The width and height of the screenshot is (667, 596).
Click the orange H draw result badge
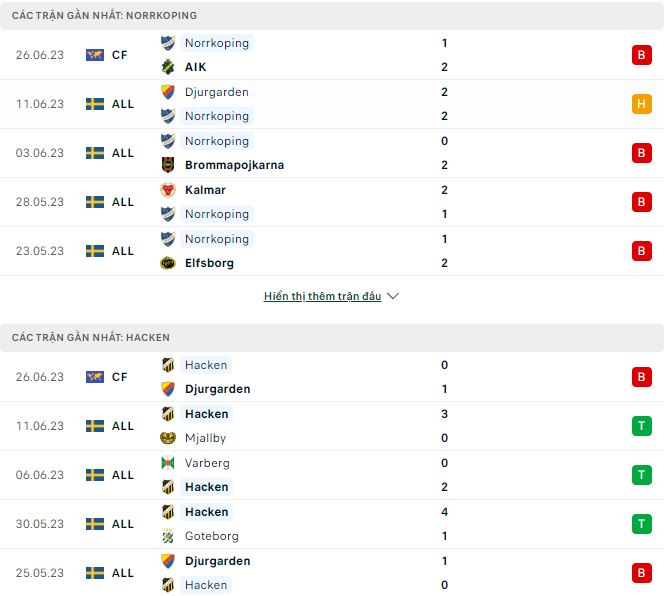(640, 104)
